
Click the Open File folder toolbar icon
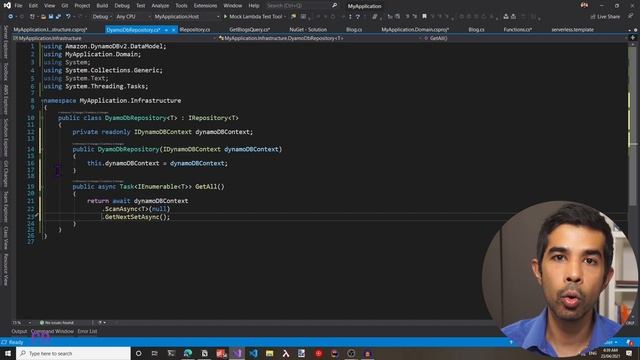[43, 17]
